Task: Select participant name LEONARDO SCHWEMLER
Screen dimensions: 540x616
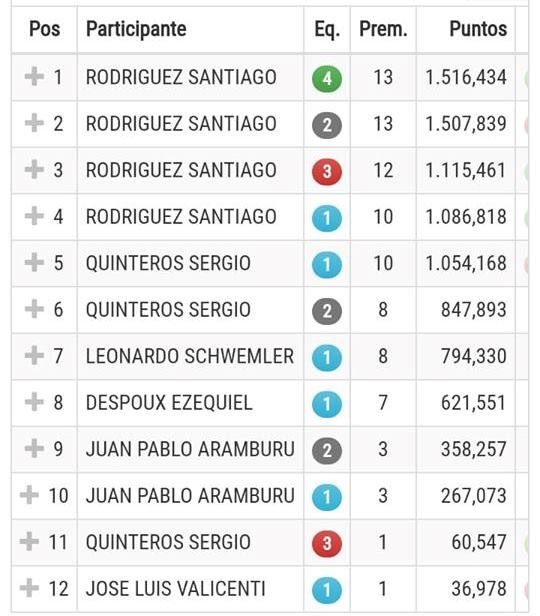Action: pyautogui.click(x=190, y=356)
